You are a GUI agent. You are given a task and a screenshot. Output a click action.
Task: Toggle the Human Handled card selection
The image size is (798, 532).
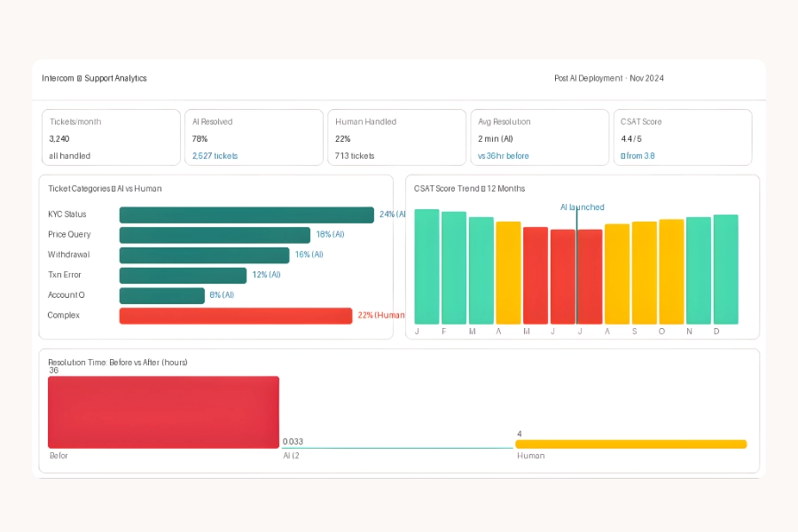click(396, 137)
